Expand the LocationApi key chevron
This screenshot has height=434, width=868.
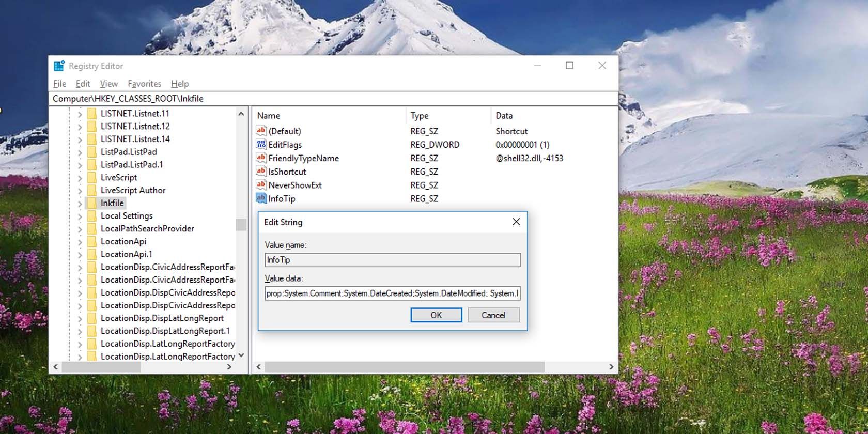(x=80, y=242)
